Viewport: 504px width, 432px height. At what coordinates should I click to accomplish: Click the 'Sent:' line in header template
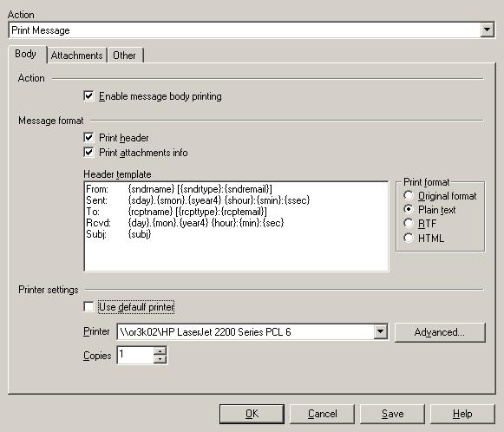(x=198, y=200)
